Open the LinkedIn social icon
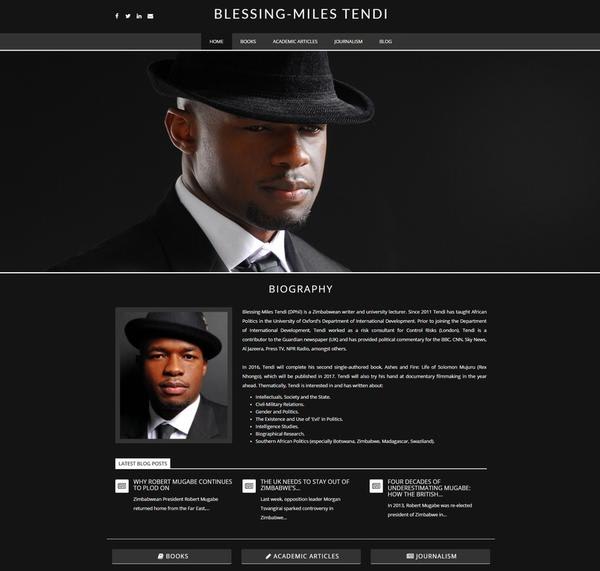 coord(139,16)
